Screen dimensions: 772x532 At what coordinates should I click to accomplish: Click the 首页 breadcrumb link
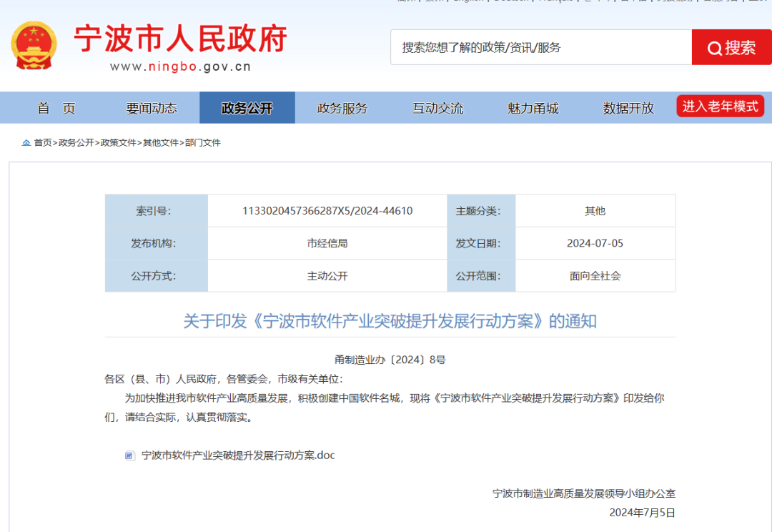point(43,143)
